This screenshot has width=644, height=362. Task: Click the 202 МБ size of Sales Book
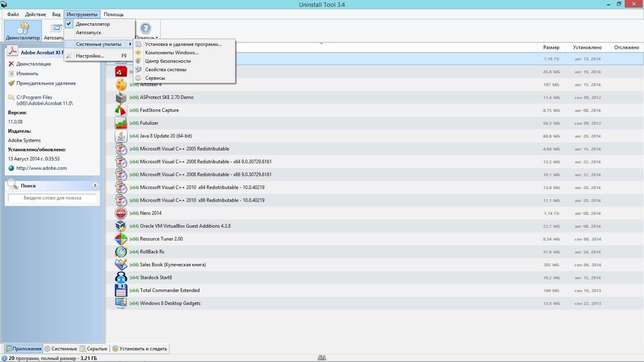[x=551, y=265]
